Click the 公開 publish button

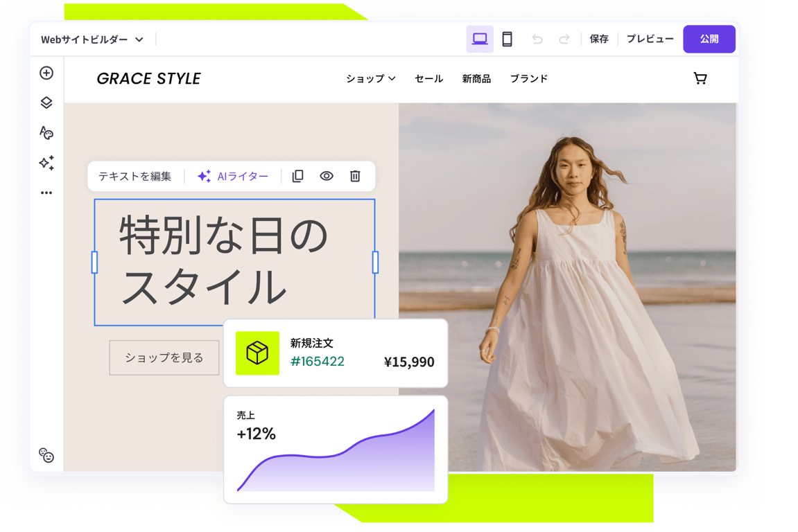[709, 39]
